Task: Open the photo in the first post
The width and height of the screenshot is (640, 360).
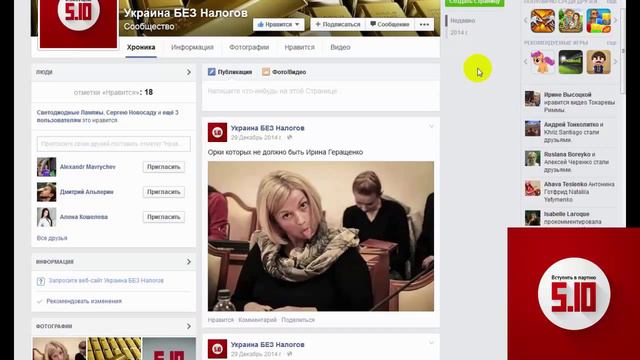Action: pyautogui.click(x=321, y=236)
